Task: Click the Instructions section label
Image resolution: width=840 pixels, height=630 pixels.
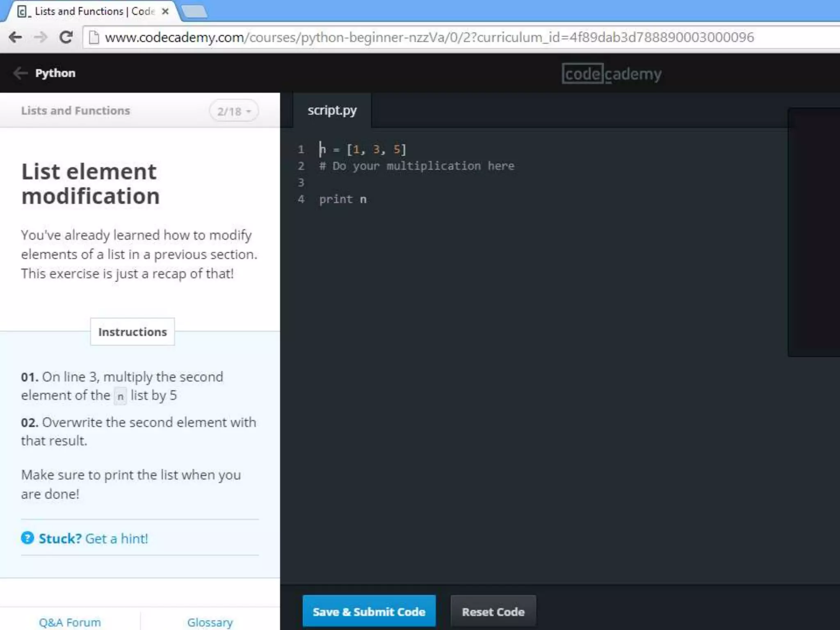Action: coord(132,331)
